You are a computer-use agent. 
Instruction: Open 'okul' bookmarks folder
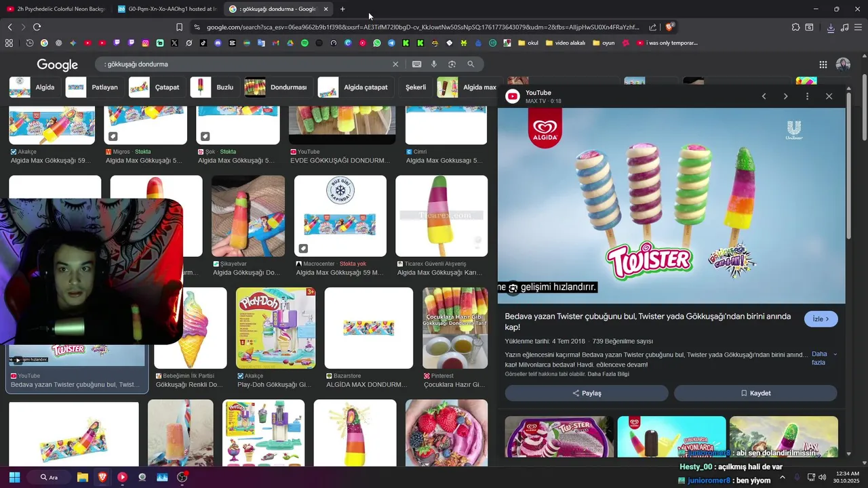(528, 43)
